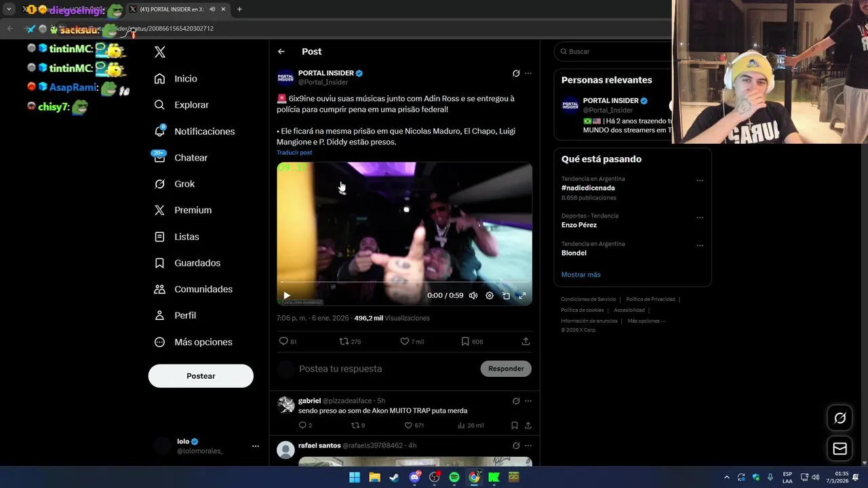Repost gabriel's comment
The width and height of the screenshot is (868, 488).
point(357,426)
